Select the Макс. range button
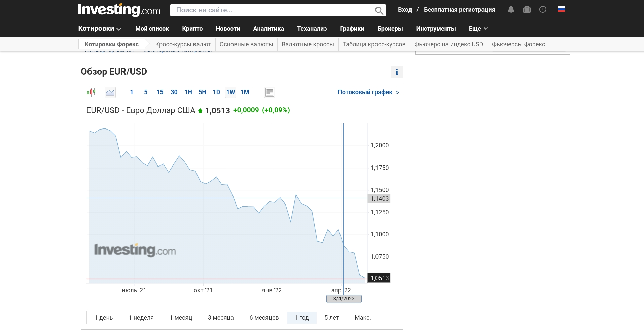This screenshot has height=332, width=644. coord(360,318)
